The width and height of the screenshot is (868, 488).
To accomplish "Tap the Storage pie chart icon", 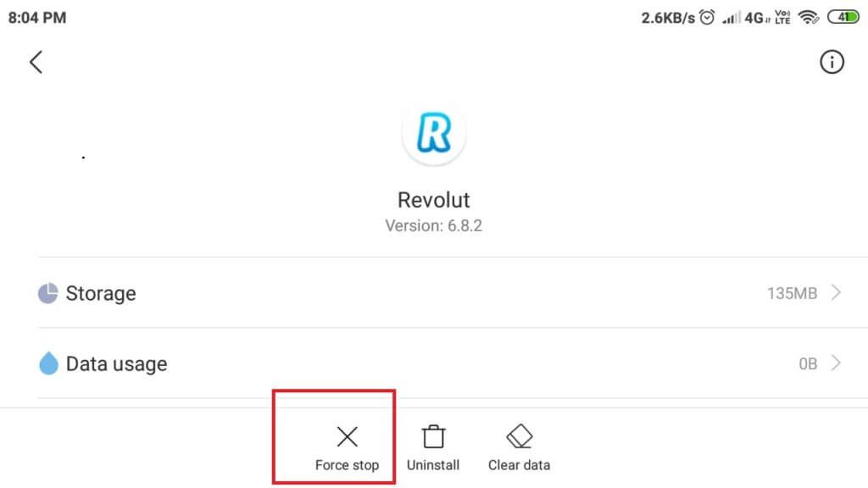I will pyautogui.click(x=48, y=293).
